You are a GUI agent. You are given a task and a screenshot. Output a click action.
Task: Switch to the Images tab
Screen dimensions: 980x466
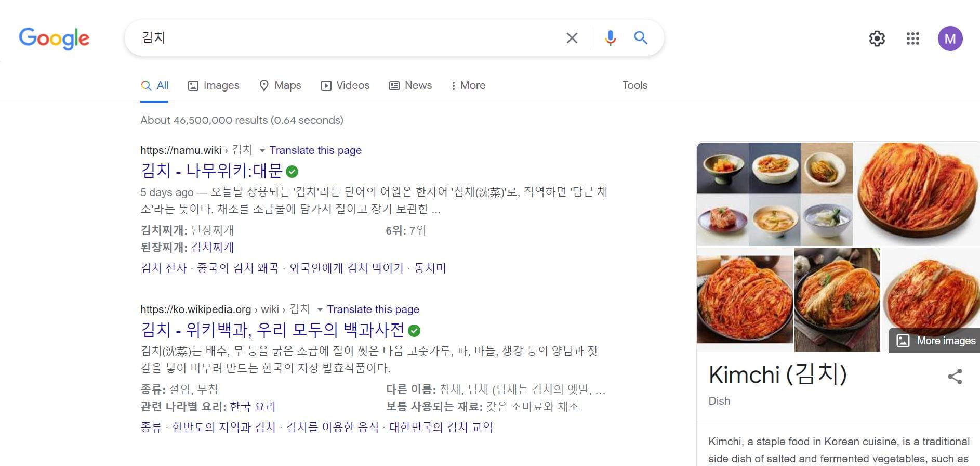coord(214,85)
